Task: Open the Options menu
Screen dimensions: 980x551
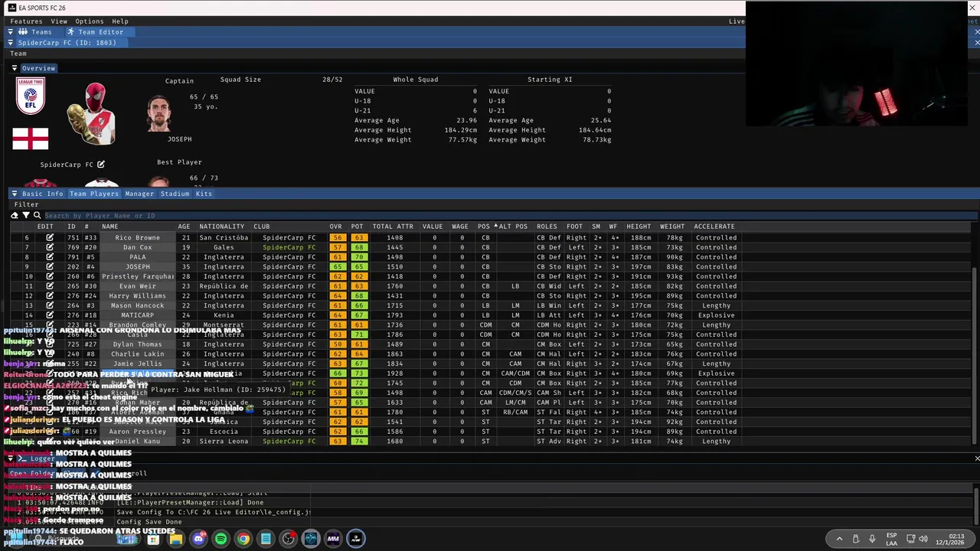Action: coord(89,21)
